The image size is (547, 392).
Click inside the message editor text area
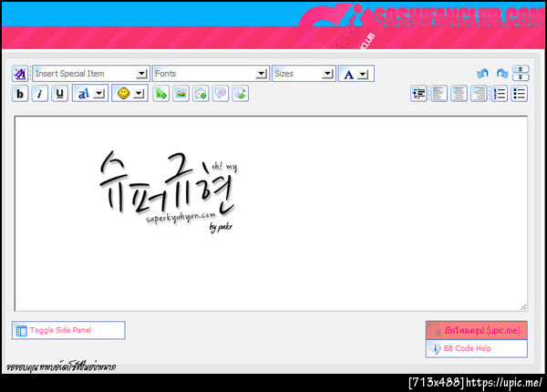point(271,213)
